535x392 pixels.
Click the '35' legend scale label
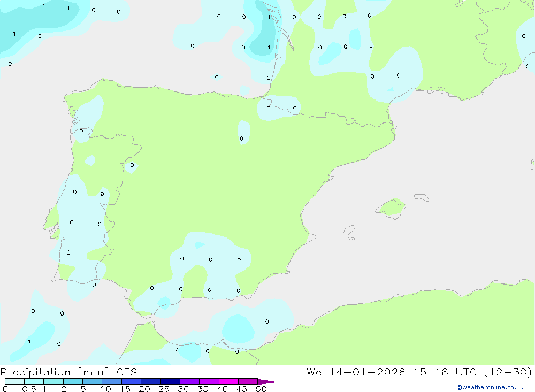pyautogui.click(x=203, y=389)
